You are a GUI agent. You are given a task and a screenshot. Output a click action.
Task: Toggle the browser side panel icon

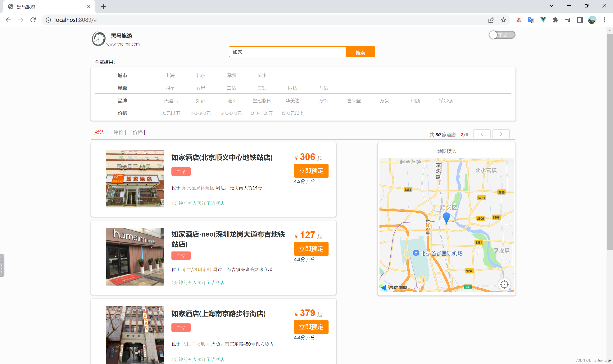pyautogui.click(x=580, y=20)
